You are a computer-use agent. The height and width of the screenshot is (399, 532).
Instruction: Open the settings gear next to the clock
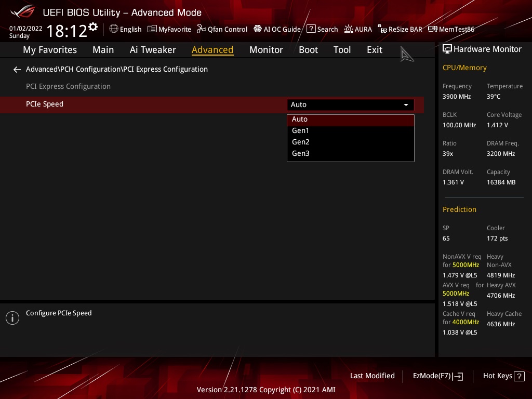tap(93, 27)
